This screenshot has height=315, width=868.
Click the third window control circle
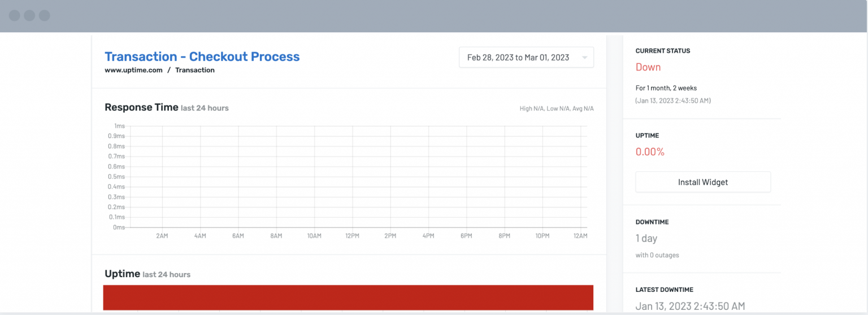[x=44, y=15]
